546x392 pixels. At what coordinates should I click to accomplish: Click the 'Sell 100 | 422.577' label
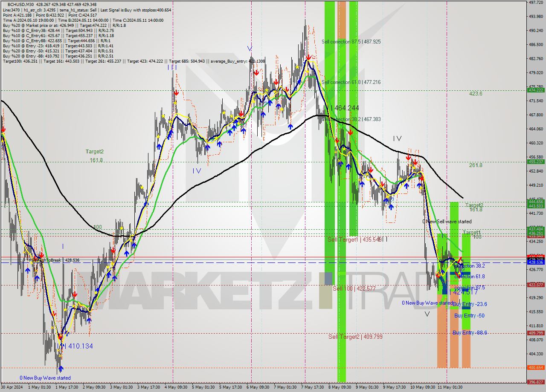(354, 288)
